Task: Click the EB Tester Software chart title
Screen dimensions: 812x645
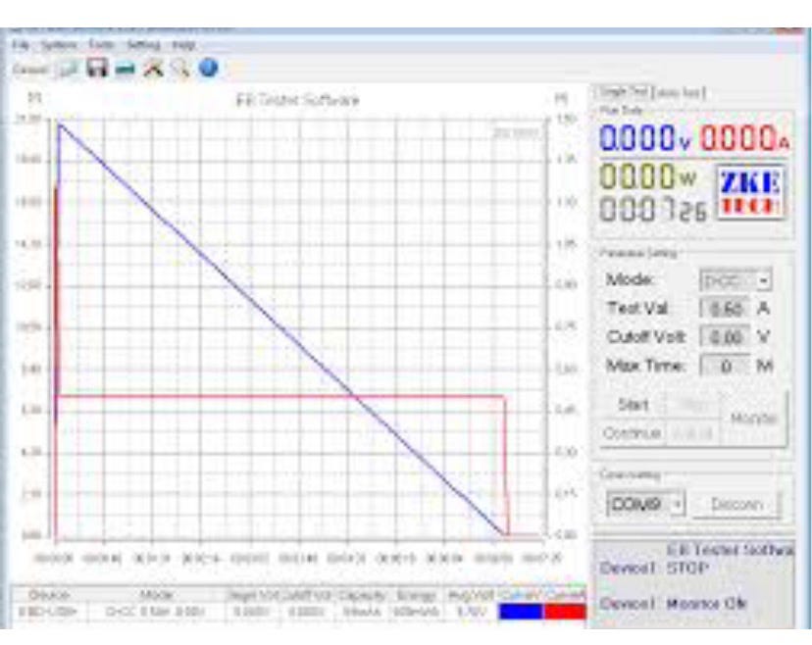Action: (x=297, y=100)
